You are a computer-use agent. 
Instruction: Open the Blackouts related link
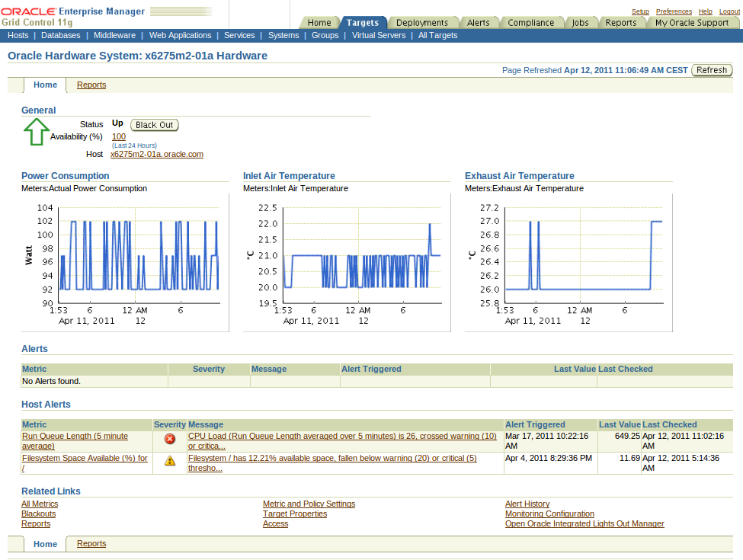pos(38,514)
